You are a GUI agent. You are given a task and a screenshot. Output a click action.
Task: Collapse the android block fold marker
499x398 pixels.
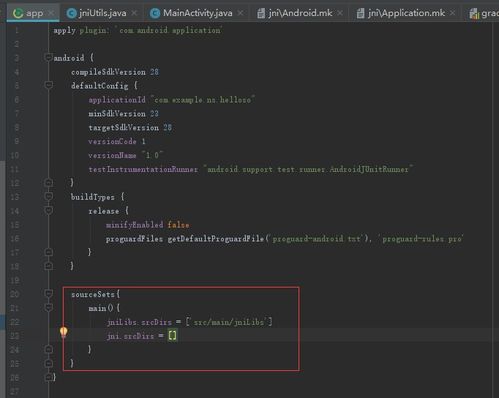pyautogui.click(x=48, y=57)
